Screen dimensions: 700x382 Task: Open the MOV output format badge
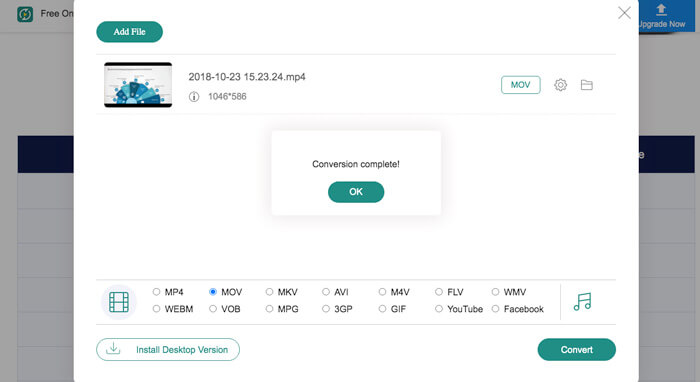(521, 85)
